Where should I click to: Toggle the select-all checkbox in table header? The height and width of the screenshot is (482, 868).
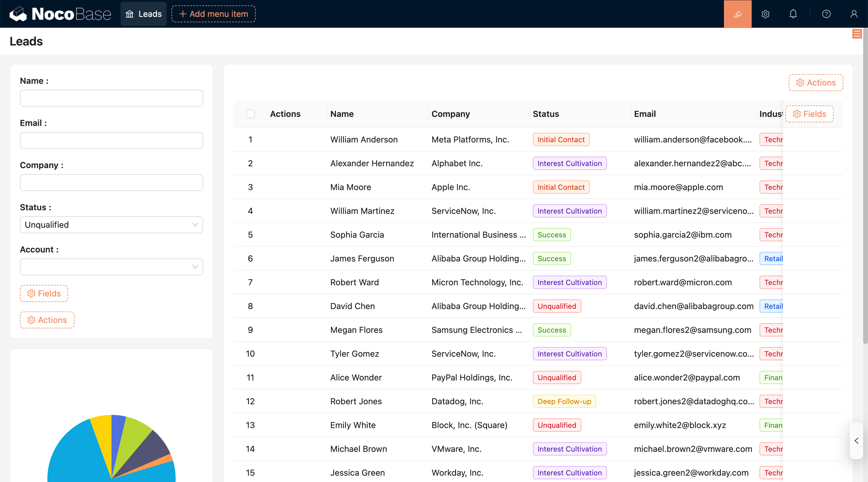tap(250, 114)
